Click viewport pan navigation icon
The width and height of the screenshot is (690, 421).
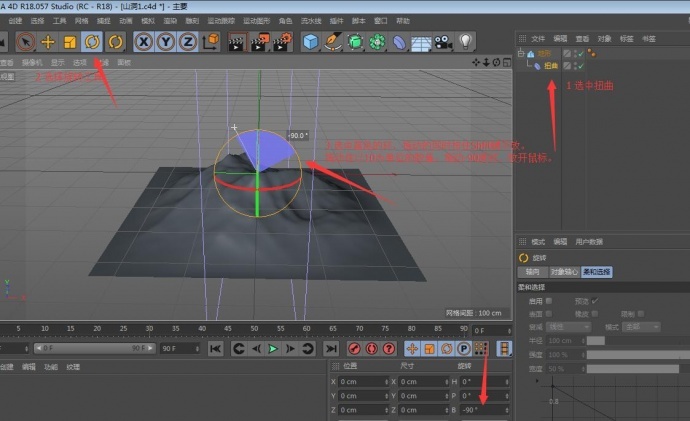click(476, 62)
